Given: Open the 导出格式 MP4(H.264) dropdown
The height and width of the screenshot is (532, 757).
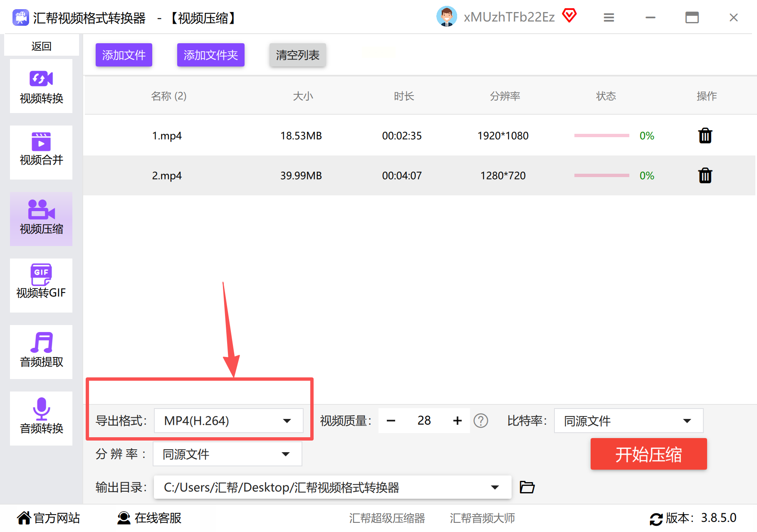Looking at the screenshot, I should 228,421.
